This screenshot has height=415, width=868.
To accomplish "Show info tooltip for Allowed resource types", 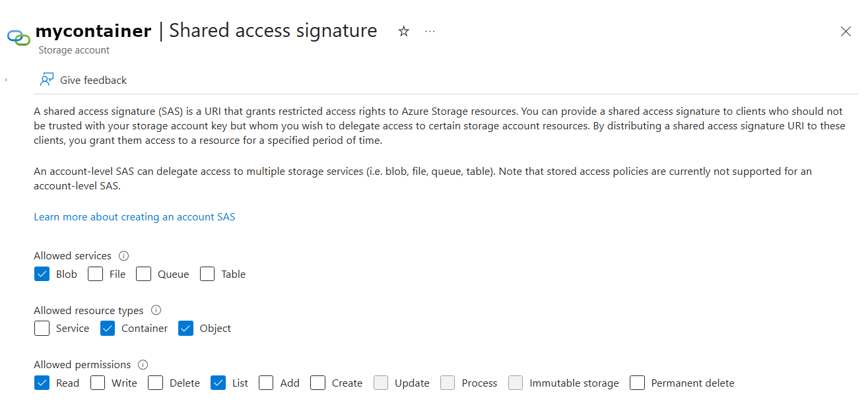I will (156, 310).
